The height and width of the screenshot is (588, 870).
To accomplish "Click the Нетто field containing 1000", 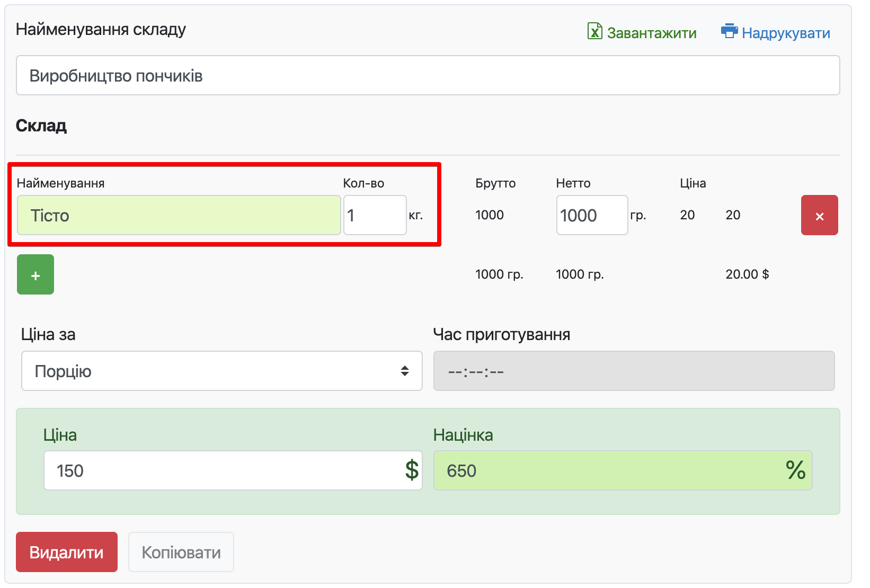I will click(x=591, y=216).
